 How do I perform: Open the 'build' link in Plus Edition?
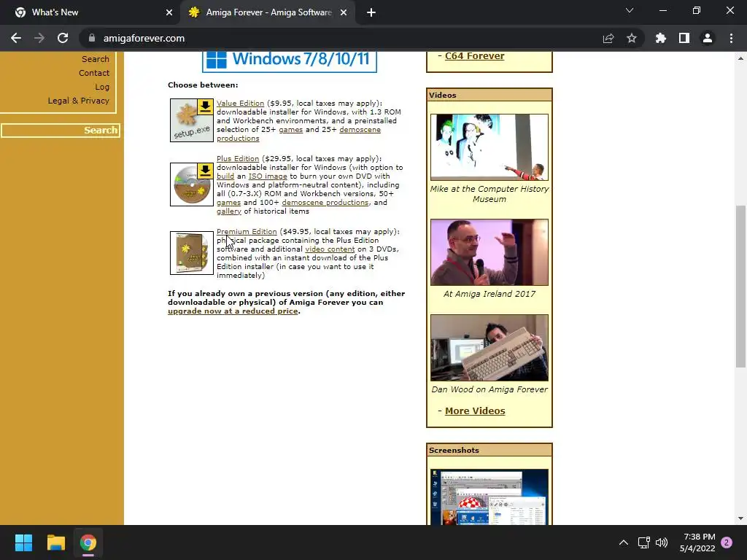coord(225,176)
